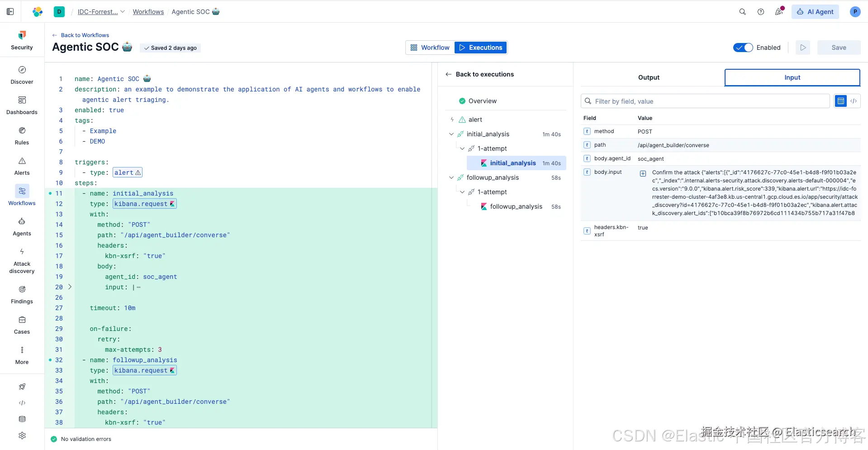Toggle the side navigation panel icon
This screenshot has width=868, height=450.
coord(10,12)
